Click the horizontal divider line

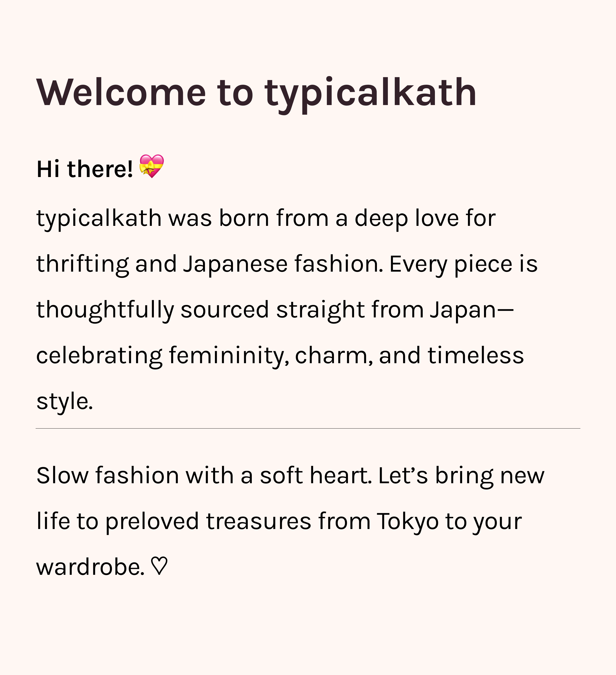click(308, 428)
